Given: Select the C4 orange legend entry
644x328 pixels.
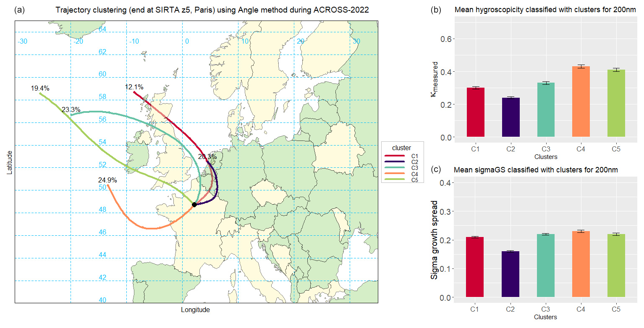Looking at the screenshot, I should coord(395,174).
